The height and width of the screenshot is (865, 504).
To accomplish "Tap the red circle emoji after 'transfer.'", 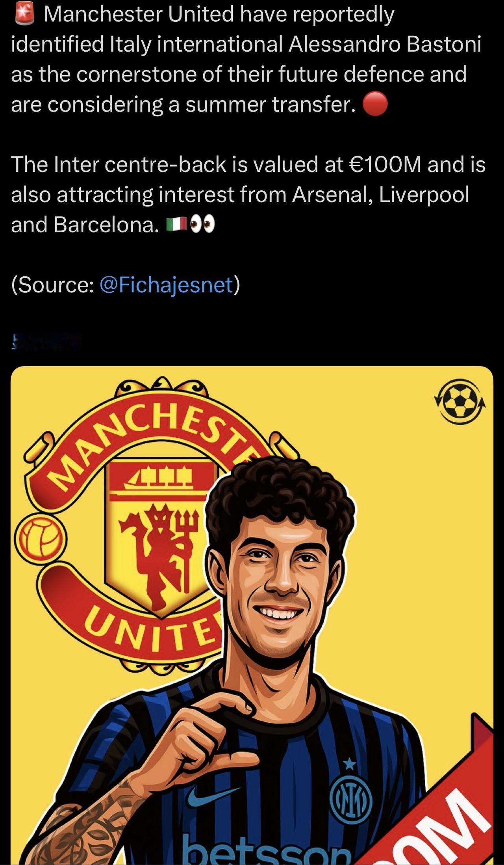I will [375, 104].
